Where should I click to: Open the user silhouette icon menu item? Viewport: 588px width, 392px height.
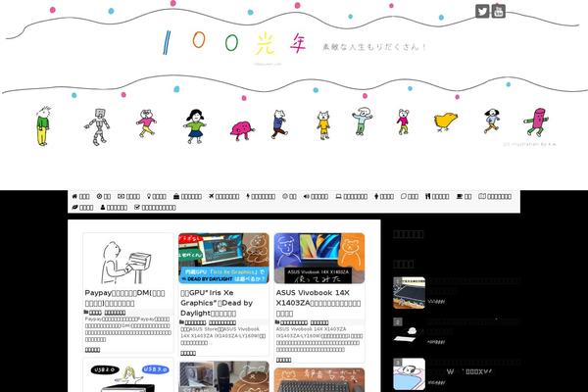pyautogui.click(x=114, y=207)
